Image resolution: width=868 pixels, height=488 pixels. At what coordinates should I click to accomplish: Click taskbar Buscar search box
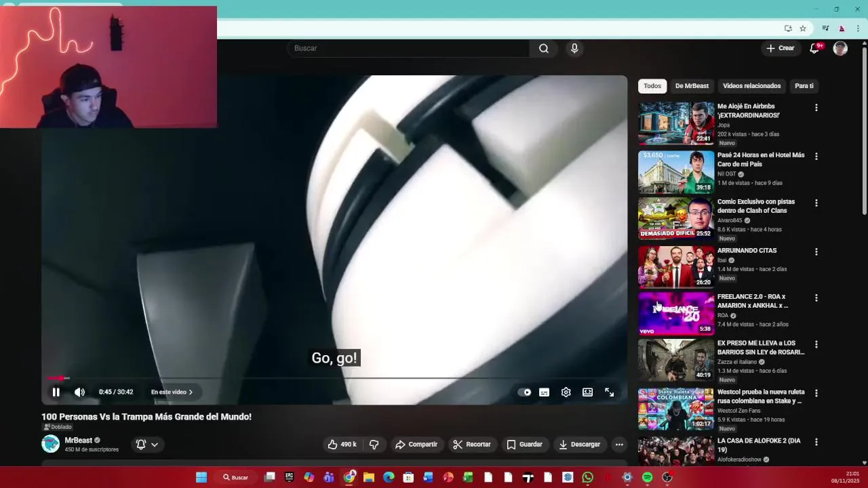click(236, 477)
